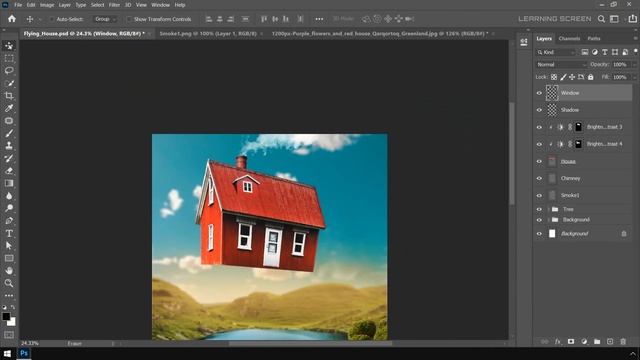Open the Filter menu
640x360 pixels.
[x=114, y=5]
